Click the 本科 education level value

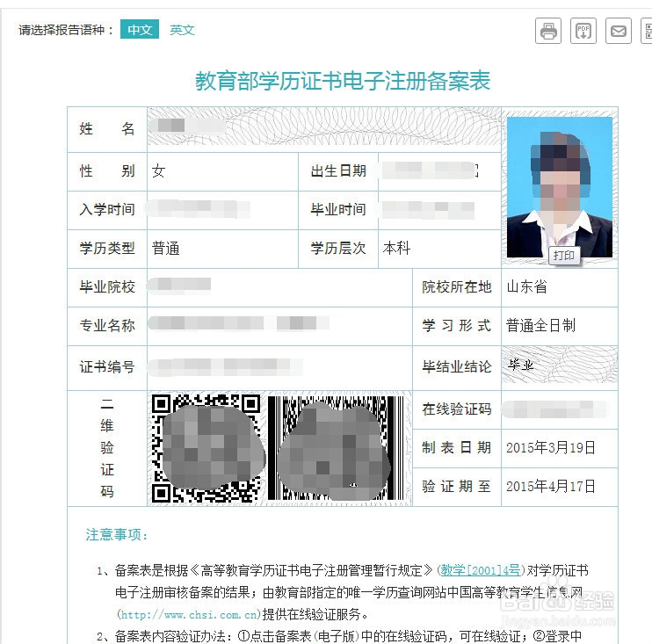396,249
